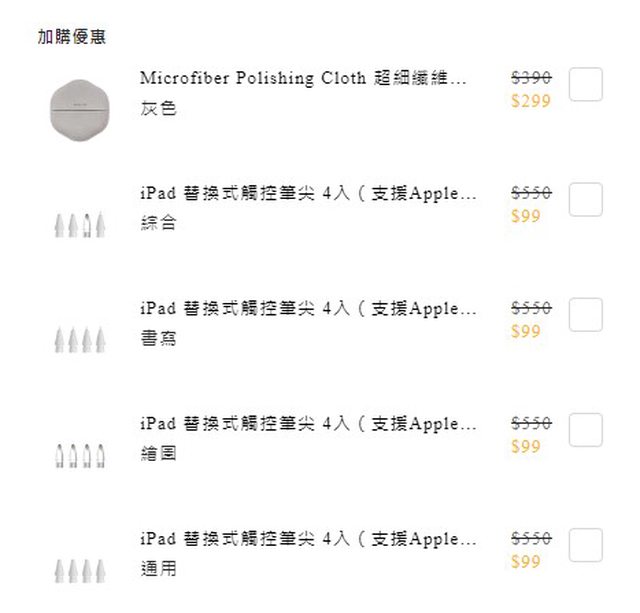Tick the checkbox for 綜合 pen tips

click(x=585, y=200)
